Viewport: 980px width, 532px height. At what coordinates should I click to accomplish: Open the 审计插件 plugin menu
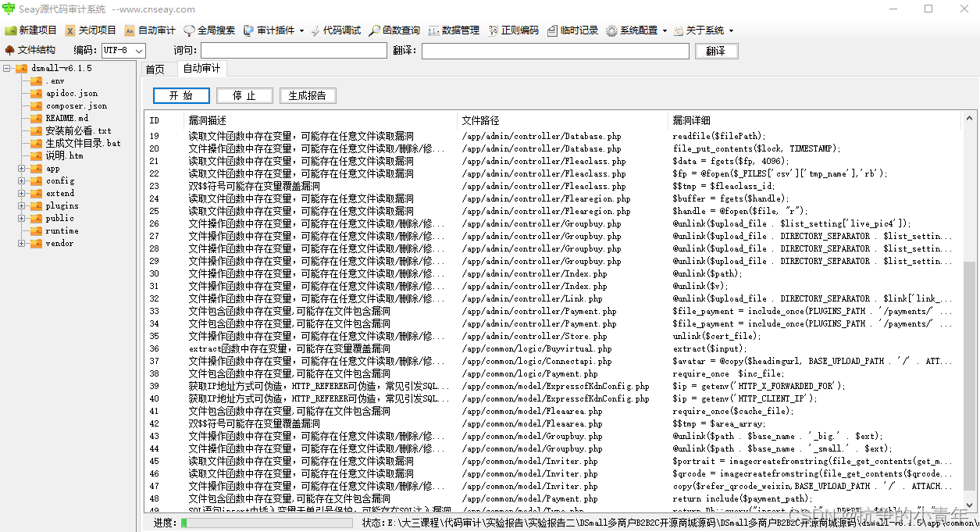pos(273,30)
